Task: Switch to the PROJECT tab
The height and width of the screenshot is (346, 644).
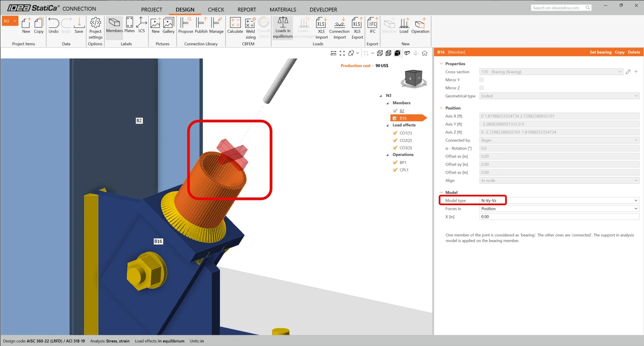Action: [x=152, y=10]
